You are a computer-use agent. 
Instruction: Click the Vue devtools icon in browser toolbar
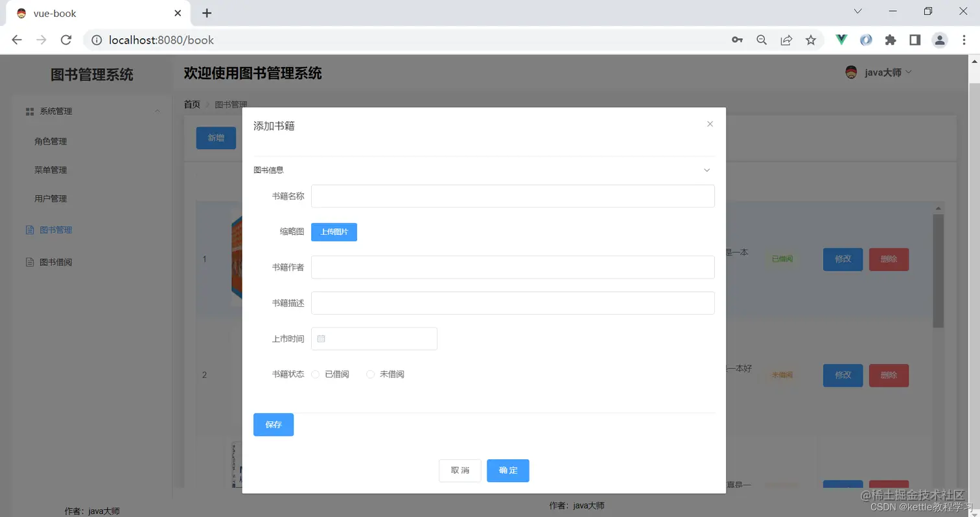pyautogui.click(x=841, y=40)
